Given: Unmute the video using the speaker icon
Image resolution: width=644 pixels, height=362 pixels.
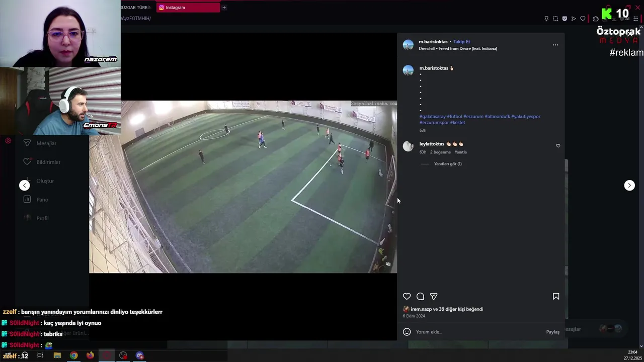Looking at the screenshot, I should [388, 264].
